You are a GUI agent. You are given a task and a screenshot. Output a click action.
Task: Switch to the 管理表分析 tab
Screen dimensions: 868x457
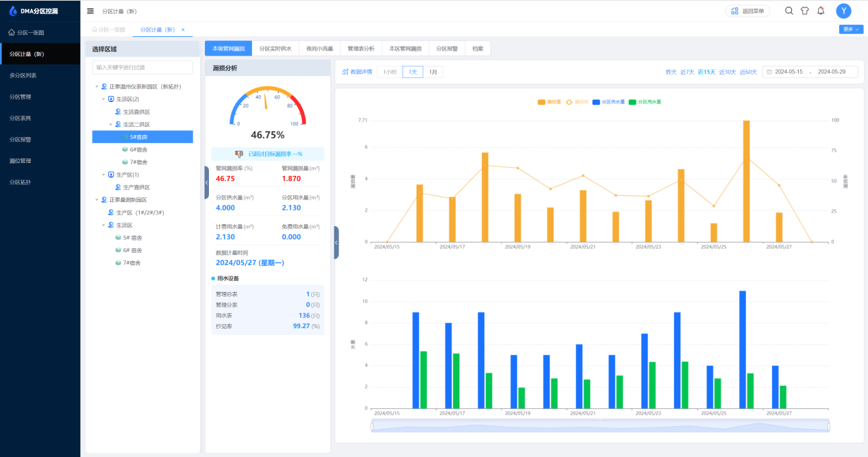pyautogui.click(x=361, y=49)
